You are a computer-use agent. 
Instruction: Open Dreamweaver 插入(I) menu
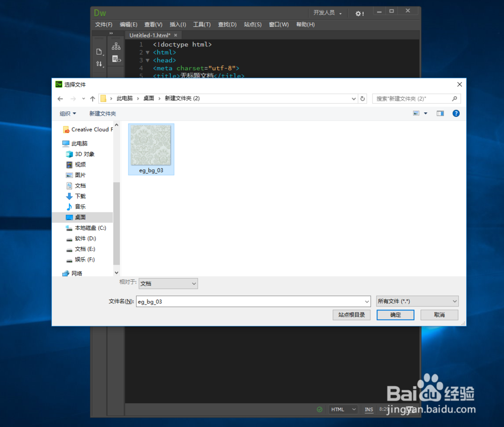coord(178,24)
